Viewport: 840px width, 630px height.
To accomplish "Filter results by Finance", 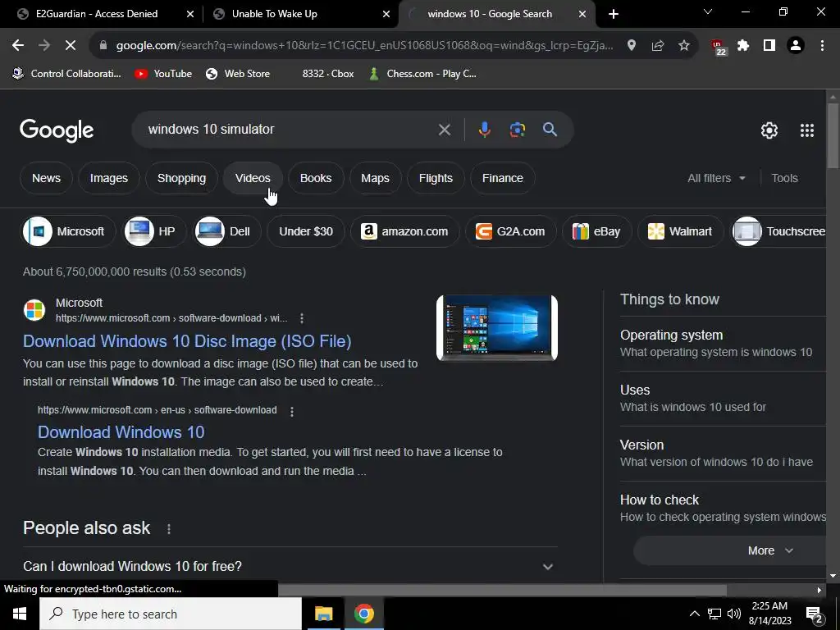I will (503, 178).
